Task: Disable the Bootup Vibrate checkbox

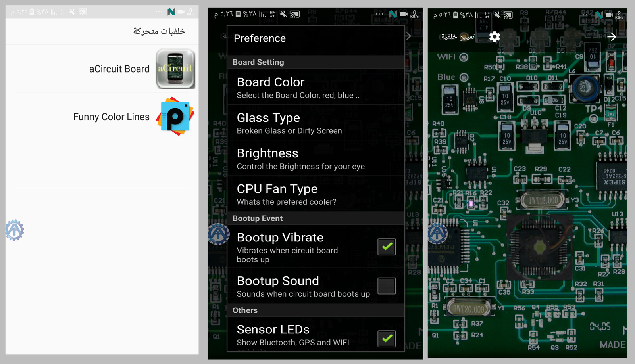Action: (x=387, y=247)
